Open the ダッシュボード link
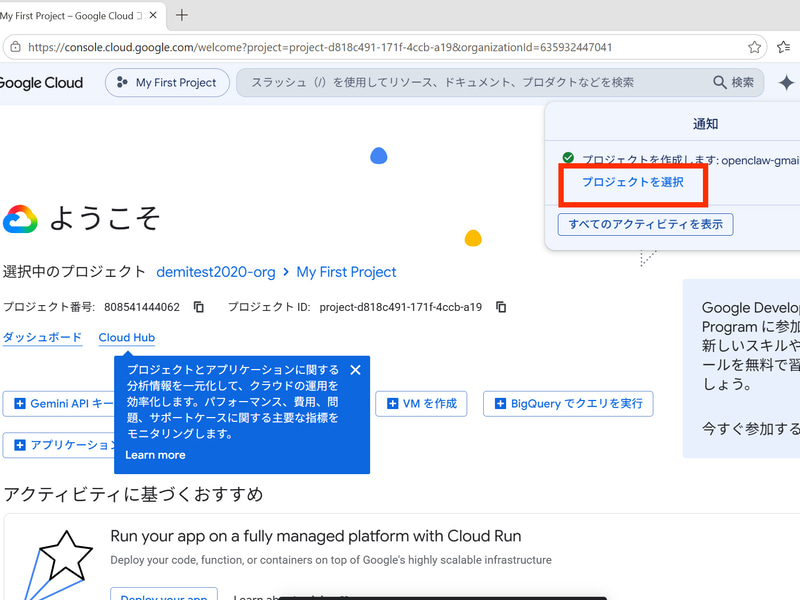 [42, 337]
